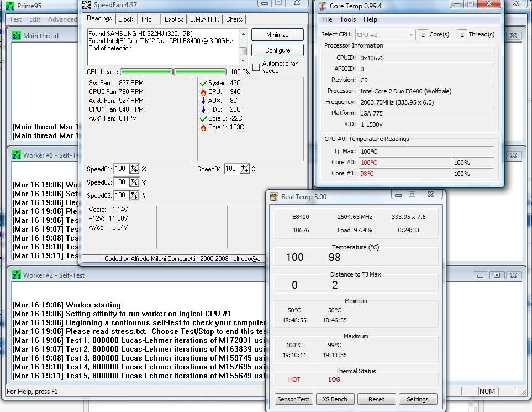
Task: Click the flame icon beside Core 1 103C
Action: 203,127
